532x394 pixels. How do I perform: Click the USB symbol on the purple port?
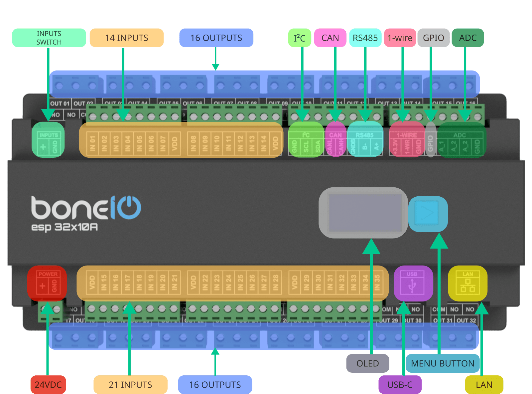412,286
